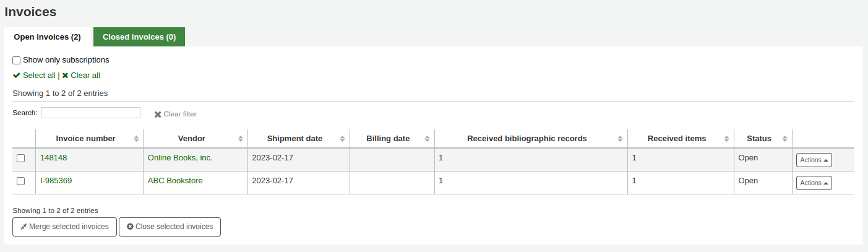Screen dimensions: 868x252
Task: Select the Open invoices tab
Action: 48,37
